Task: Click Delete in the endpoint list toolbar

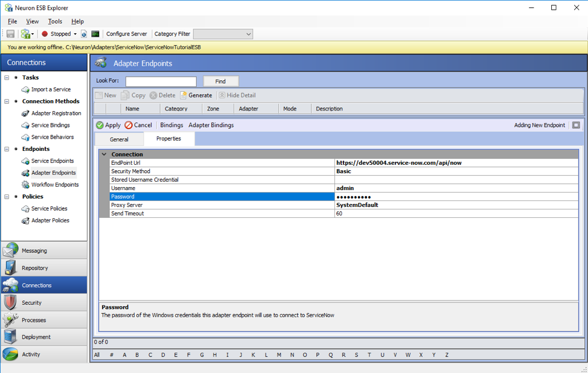Action: pyautogui.click(x=162, y=95)
